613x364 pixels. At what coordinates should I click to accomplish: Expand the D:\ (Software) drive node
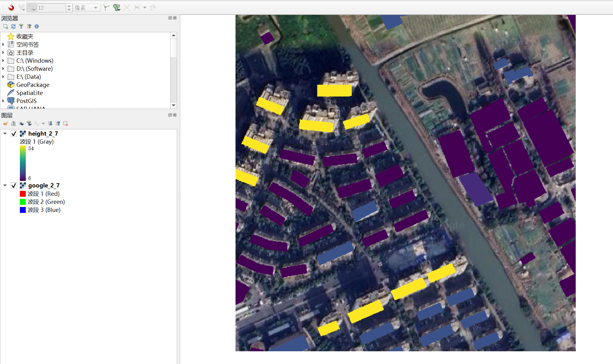(3, 69)
